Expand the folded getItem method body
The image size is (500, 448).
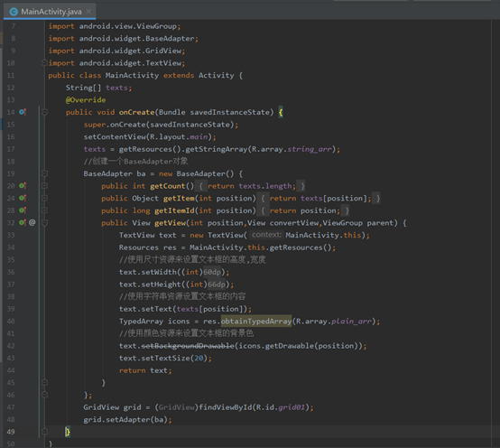44,198
